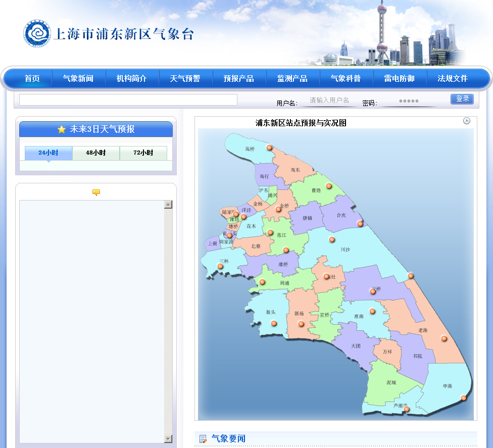This screenshot has width=493, height=448.
Task: Open the 雷电防御 menu item
Action: coord(400,78)
